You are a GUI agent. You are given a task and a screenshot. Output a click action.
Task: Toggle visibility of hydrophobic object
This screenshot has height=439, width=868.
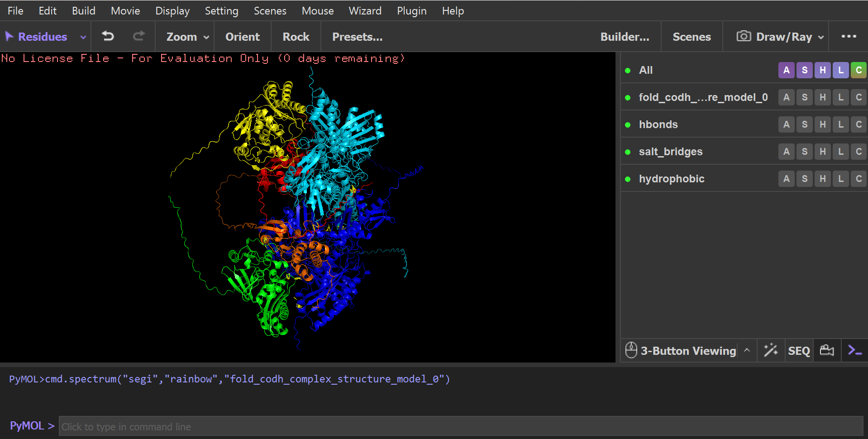point(628,179)
